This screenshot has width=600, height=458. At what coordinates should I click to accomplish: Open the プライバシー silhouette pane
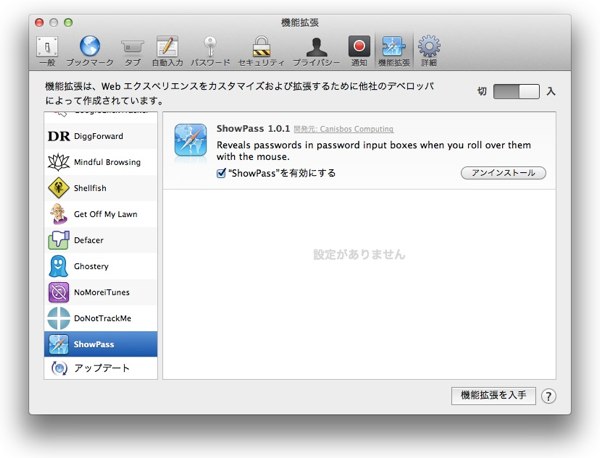click(316, 51)
